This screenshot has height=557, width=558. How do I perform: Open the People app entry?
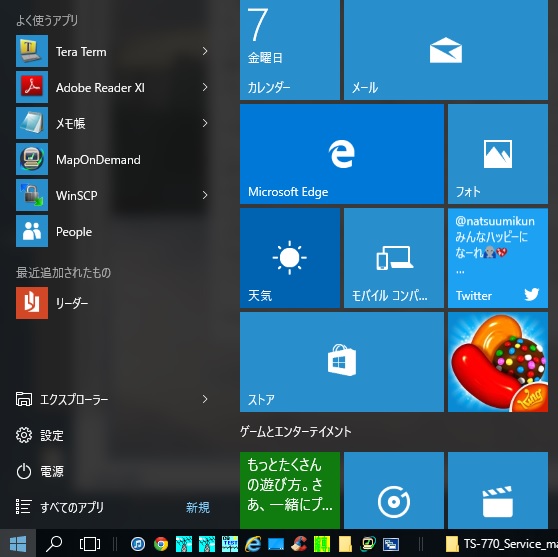point(113,231)
